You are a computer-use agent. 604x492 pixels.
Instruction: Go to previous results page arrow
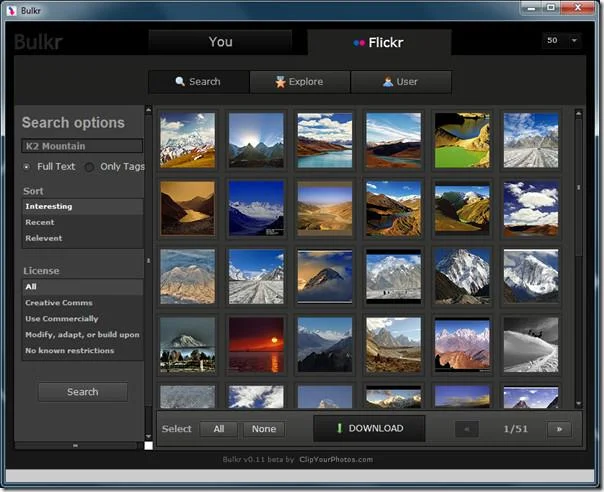tap(467, 429)
